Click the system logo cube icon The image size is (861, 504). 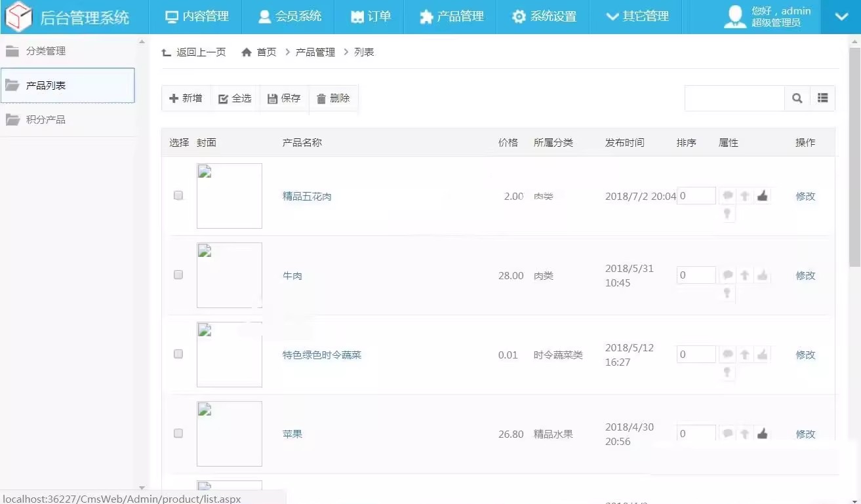(x=18, y=17)
